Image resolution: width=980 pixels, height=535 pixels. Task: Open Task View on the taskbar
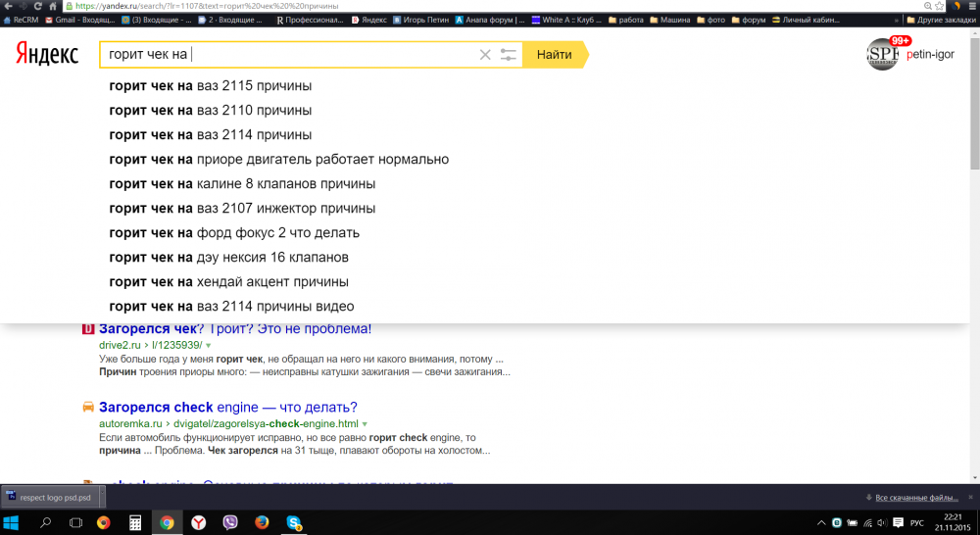point(75,522)
